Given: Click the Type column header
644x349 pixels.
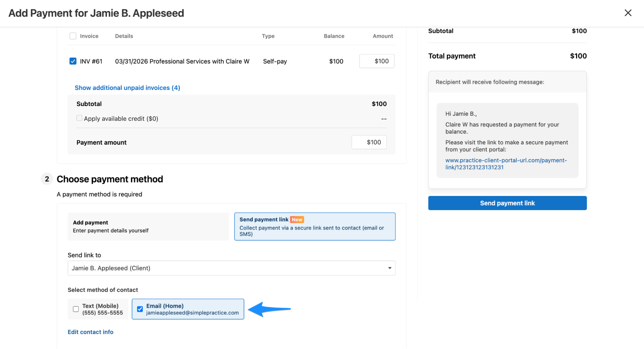Looking at the screenshot, I should click(x=268, y=36).
